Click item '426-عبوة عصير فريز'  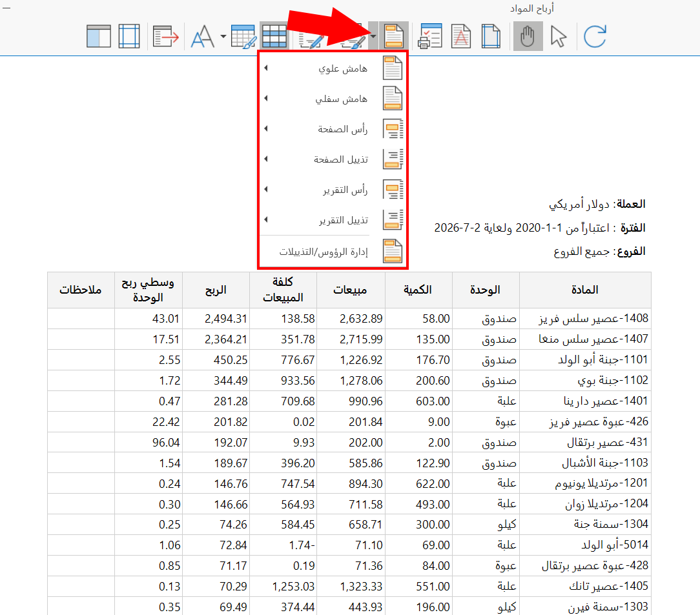click(599, 421)
